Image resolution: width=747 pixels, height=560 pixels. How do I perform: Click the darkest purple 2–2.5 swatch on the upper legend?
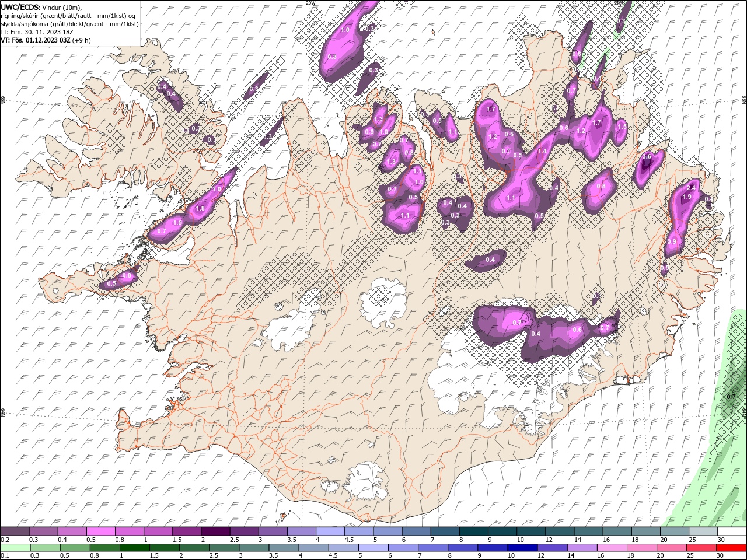click(215, 531)
